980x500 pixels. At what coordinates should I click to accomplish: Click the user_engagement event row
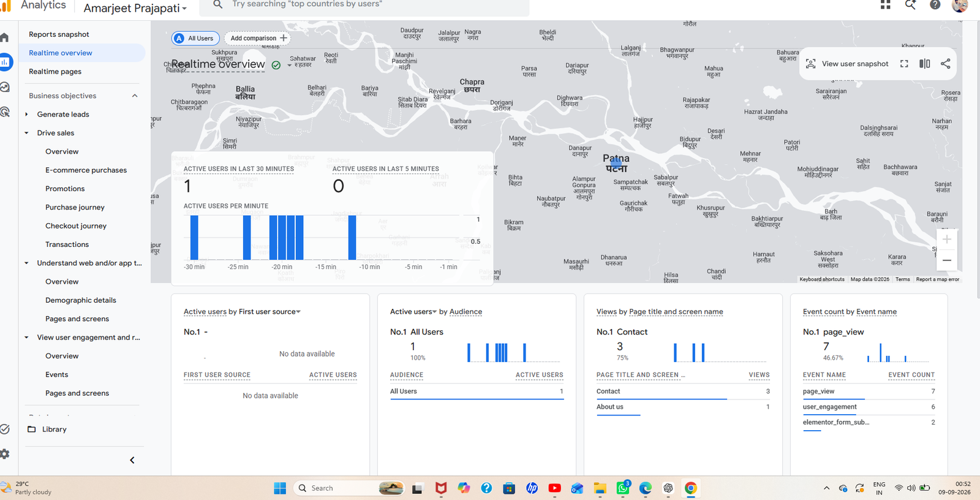click(x=869, y=407)
